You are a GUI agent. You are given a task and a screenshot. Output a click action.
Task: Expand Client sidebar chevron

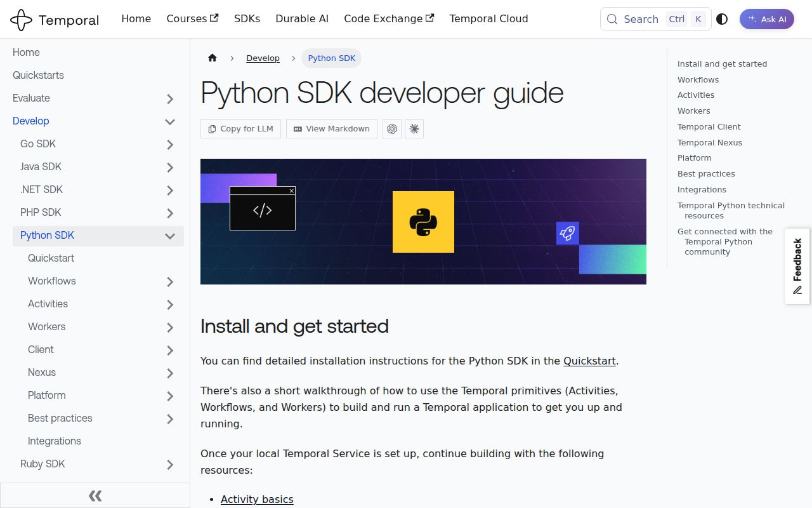(170, 350)
